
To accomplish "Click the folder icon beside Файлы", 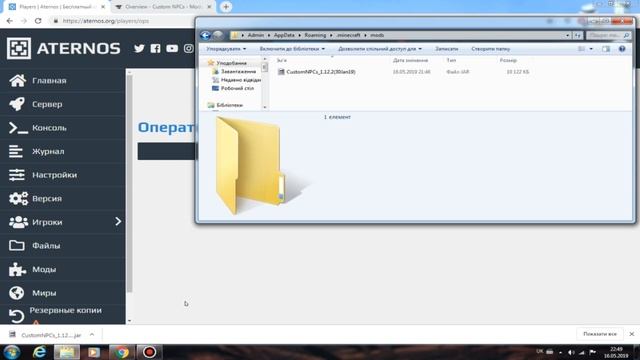I will pyautogui.click(x=17, y=245).
